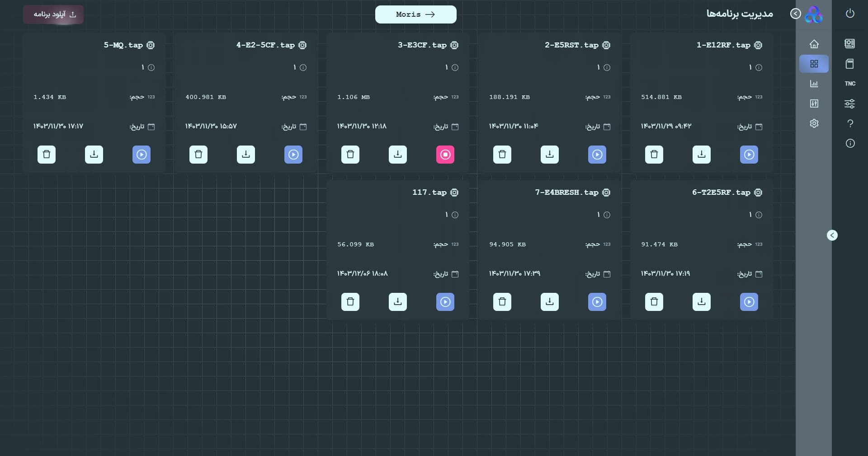The height and width of the screenshot is (456, 868).
Task: Open the settings gear in the sidebar
Action: (x=814, y=123)
